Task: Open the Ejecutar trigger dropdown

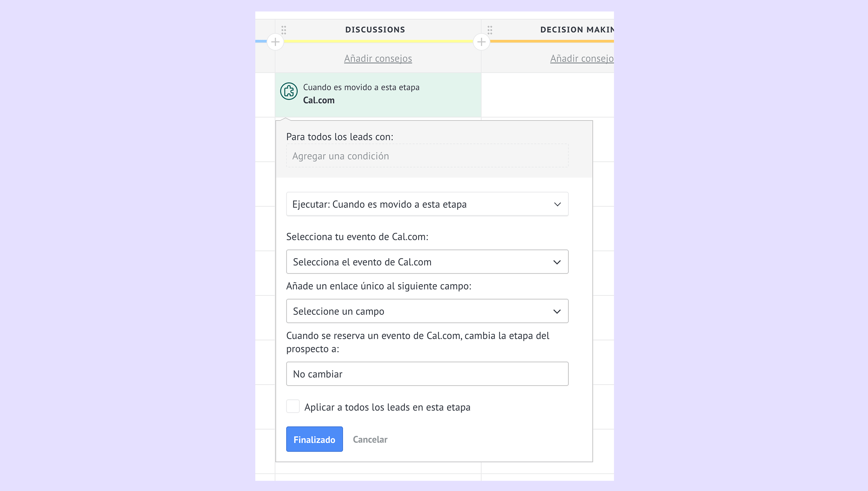Action: (x=427, y=204)
